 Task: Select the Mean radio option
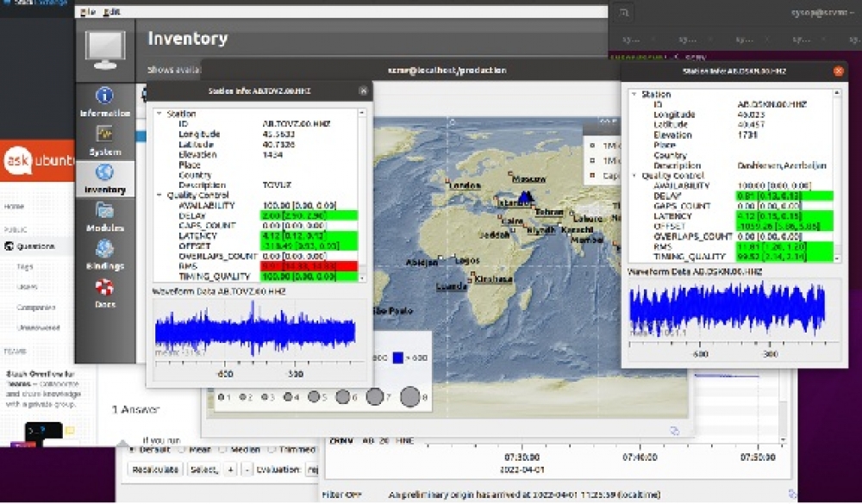pyautogui.click(x=181, y=449)
